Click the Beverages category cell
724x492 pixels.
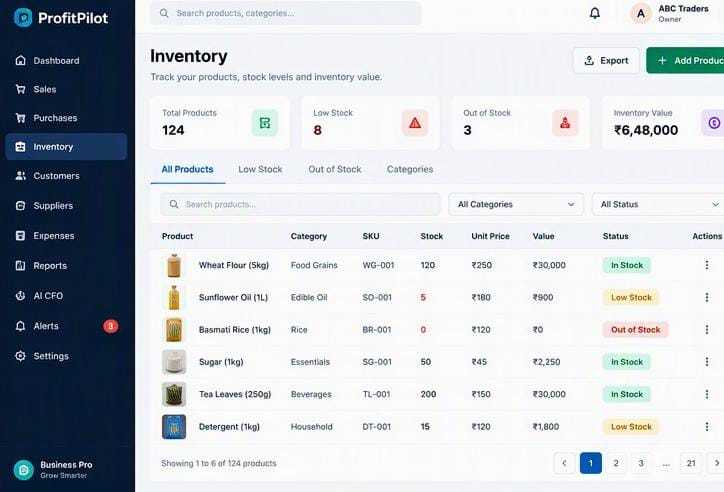tap(311, 394)
